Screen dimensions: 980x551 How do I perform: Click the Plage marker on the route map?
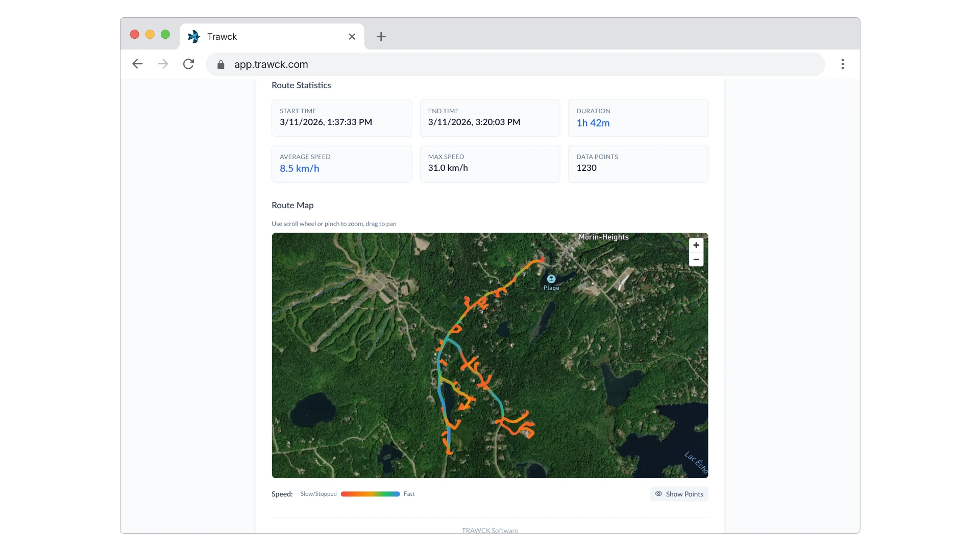point(551,279)
